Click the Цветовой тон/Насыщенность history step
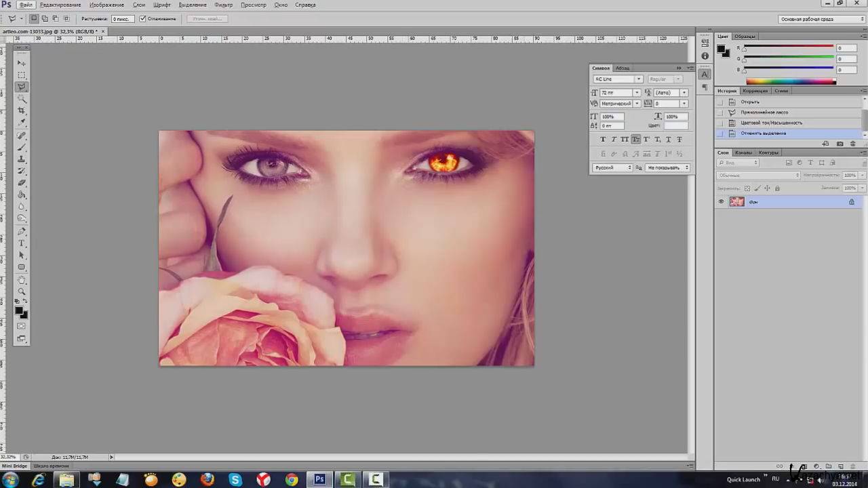This screenshot has height=488, width=868. (771, 123)
